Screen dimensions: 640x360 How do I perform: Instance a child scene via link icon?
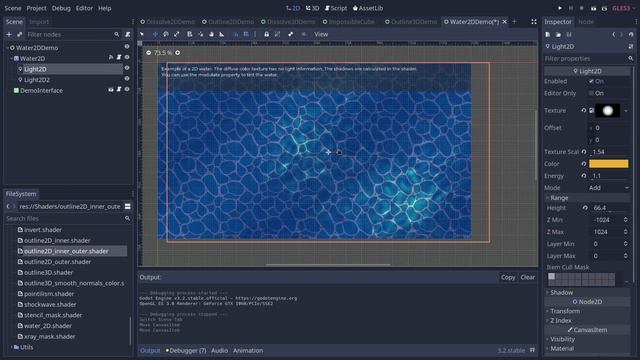click(19, 35)
